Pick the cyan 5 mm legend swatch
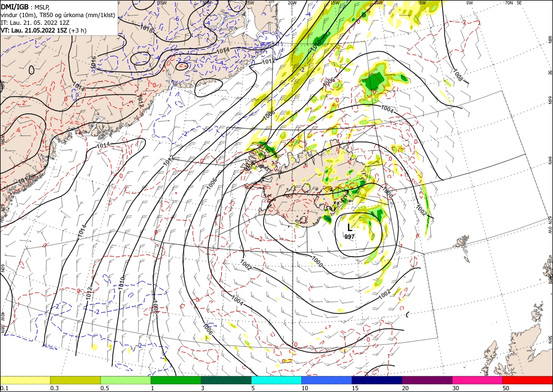553x392 pixels. 276,380
